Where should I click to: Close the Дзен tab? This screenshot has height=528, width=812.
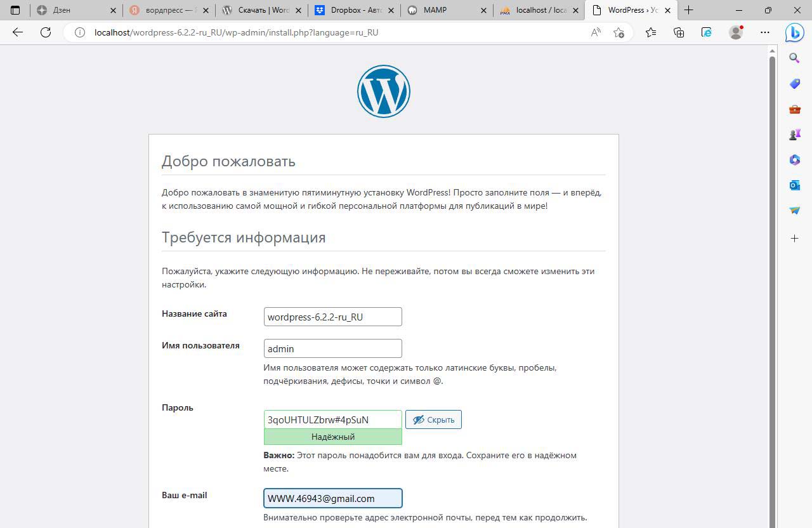click(114, 10)
